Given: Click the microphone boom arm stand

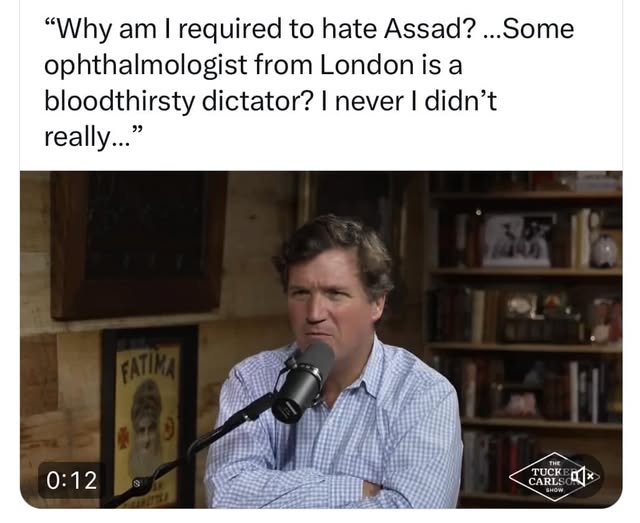Looking at the screenshot, I should coord(192,449).
